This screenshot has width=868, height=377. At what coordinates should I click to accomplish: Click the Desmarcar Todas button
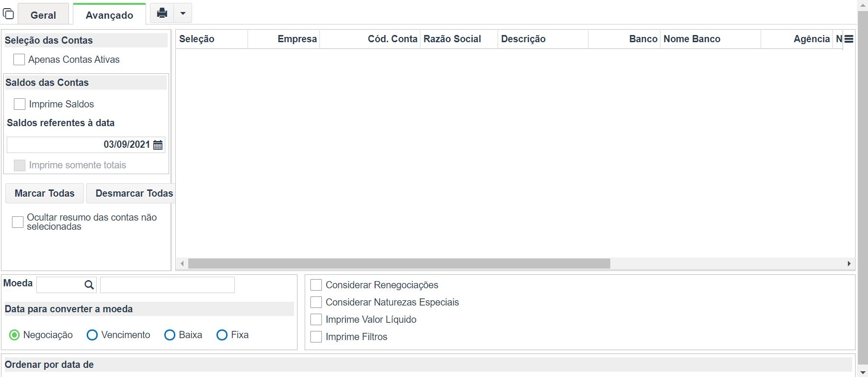coord(134,193)
